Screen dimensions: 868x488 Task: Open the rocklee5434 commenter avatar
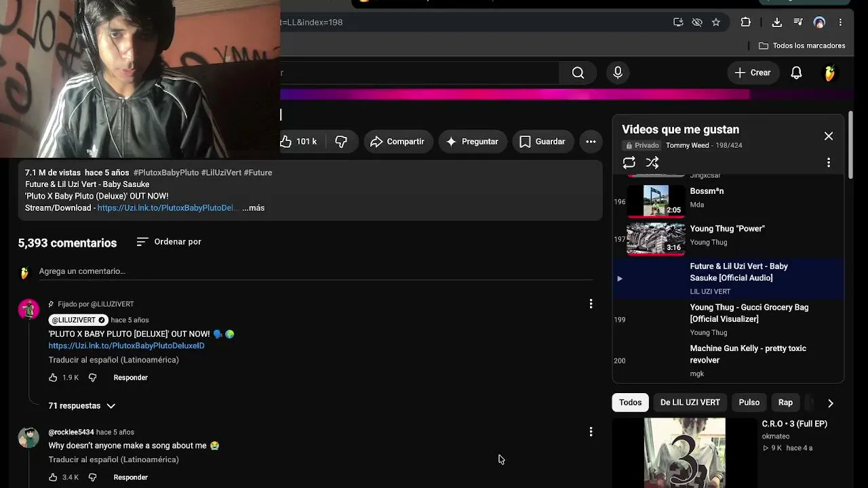click(x=28, y=437)
